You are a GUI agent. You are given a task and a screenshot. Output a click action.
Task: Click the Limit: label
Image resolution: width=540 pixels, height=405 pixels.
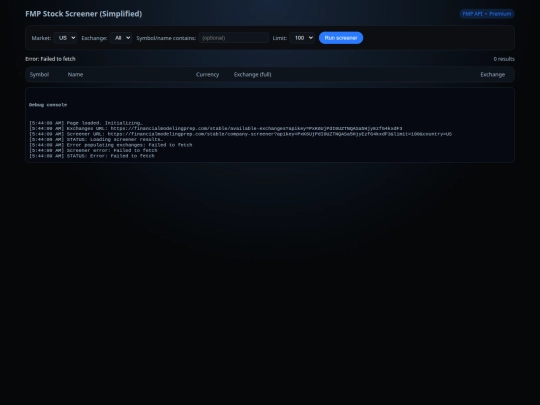click(x=280, y=38)
